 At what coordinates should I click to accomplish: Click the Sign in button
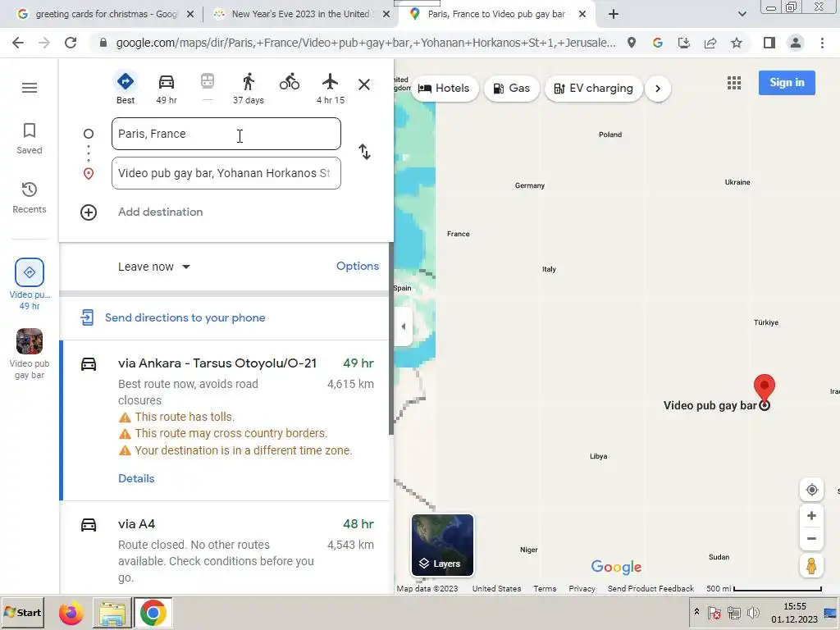click(787, 83)
